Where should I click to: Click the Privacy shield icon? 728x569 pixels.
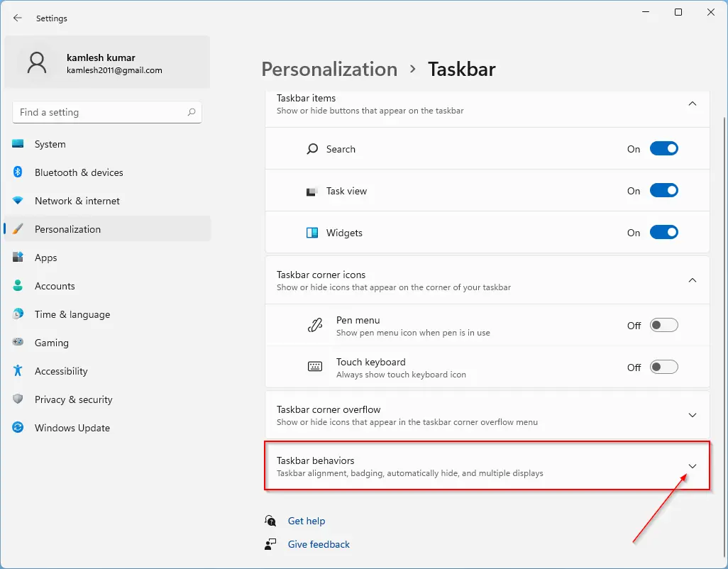pyautogui.click(x=18, y=399)
